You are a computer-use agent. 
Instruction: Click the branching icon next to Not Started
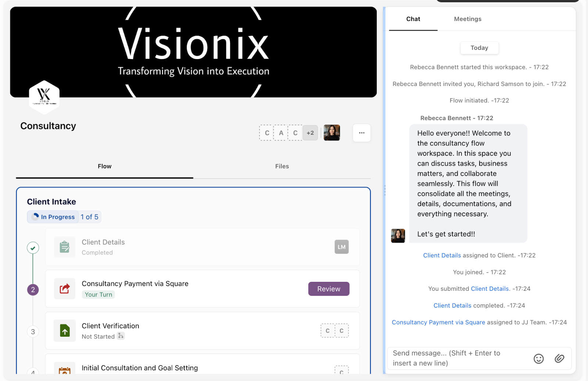pyautogui.click(x=121, y=336)
